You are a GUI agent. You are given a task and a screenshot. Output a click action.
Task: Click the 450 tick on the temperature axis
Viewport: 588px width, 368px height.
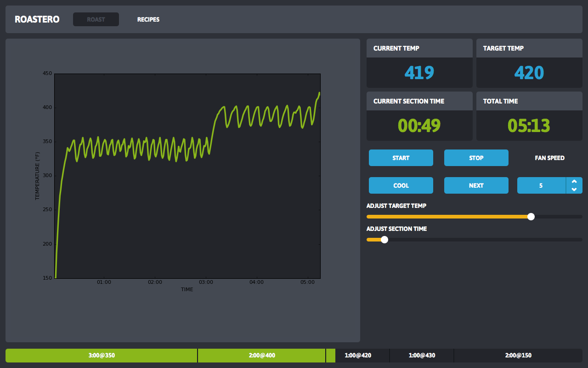tap(47, 74)
